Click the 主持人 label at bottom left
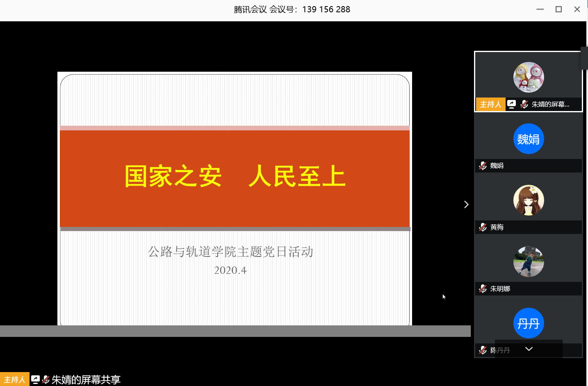The image size is (588, 386). pyautogui.click(x=15, y=379)
